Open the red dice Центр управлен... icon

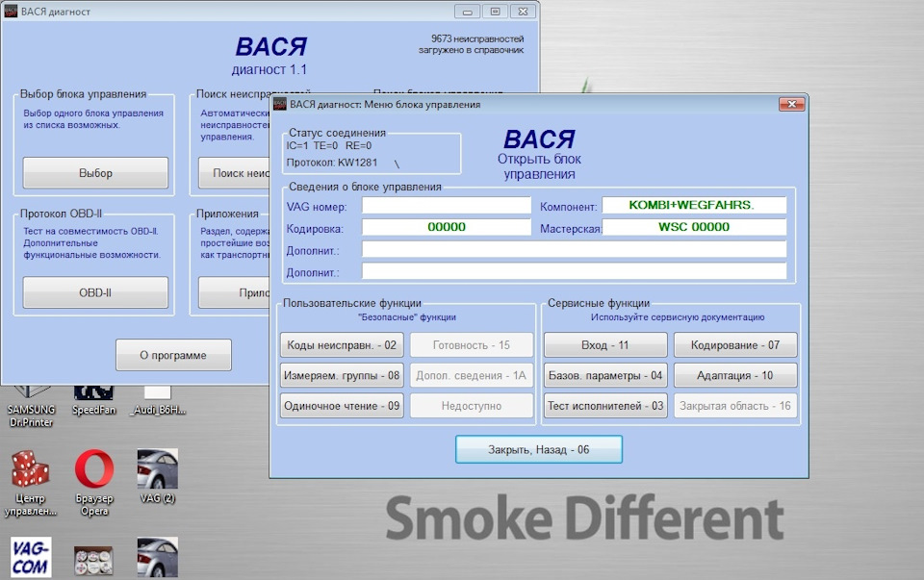point(30,483)
